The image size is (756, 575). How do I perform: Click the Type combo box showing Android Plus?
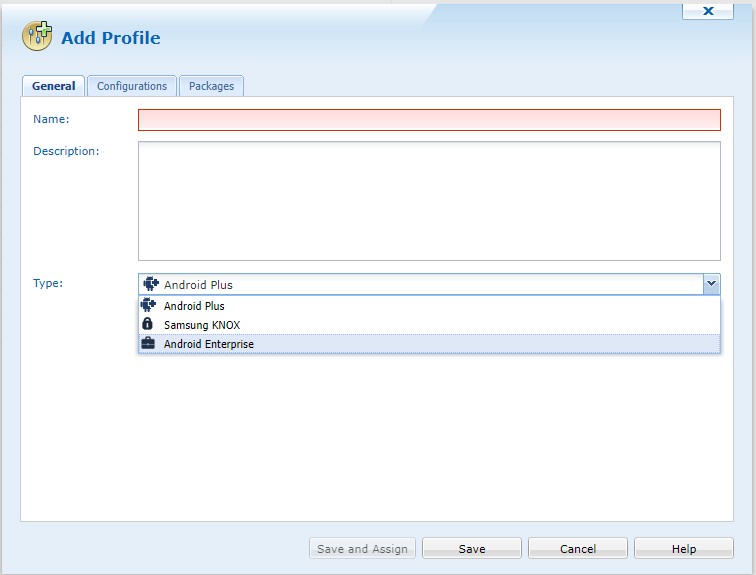click(420, 284)
